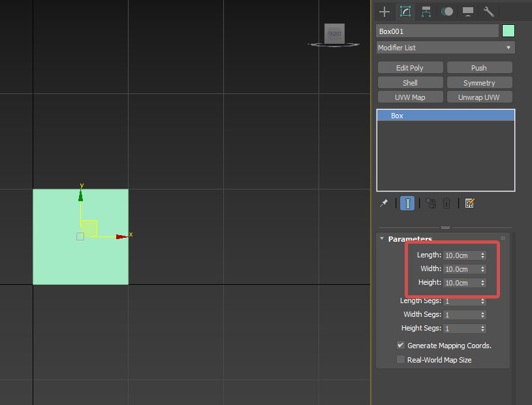Apply the Edit Poly modifier
Screen dimensions: 532x405
[x=410, y=68]
